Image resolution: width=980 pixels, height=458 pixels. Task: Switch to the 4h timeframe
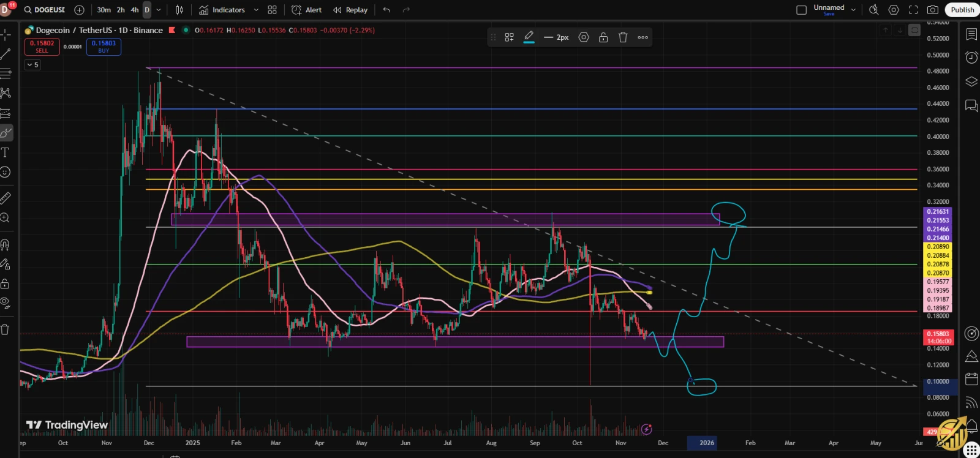coord(135,10)
